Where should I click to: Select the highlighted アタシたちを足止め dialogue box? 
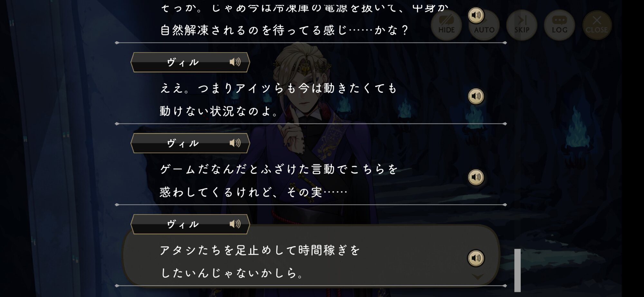coord(311,256)
